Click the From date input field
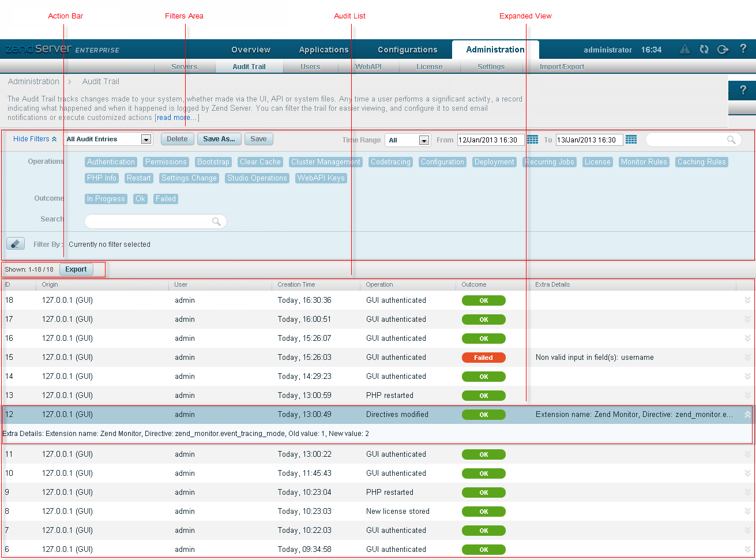 (490, 140)
